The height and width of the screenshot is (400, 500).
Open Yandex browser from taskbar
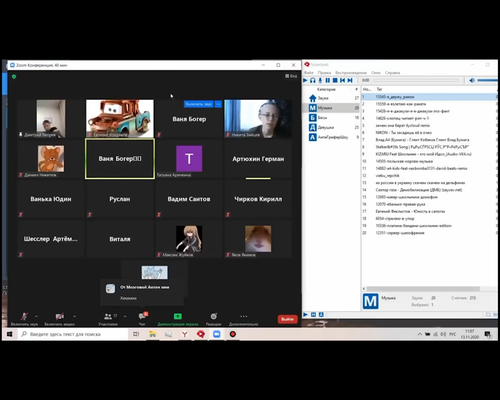pyautogui.click(x=184, y=334)
